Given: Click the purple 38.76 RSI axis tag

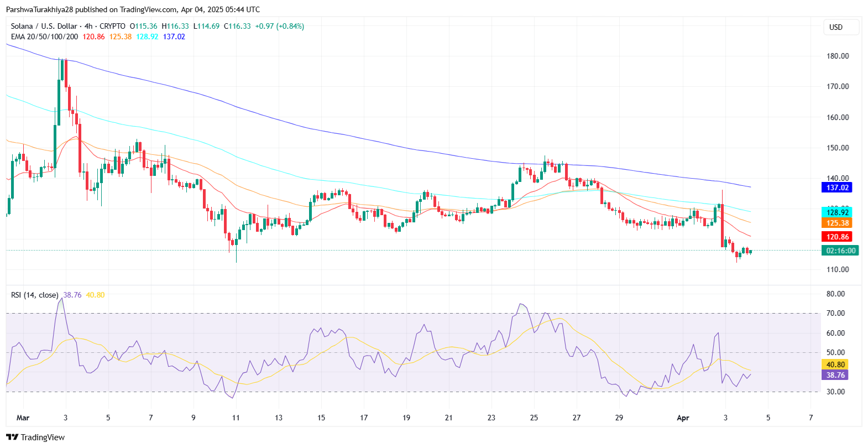Looking at the screenshot, I should click(x=835, y=375).
